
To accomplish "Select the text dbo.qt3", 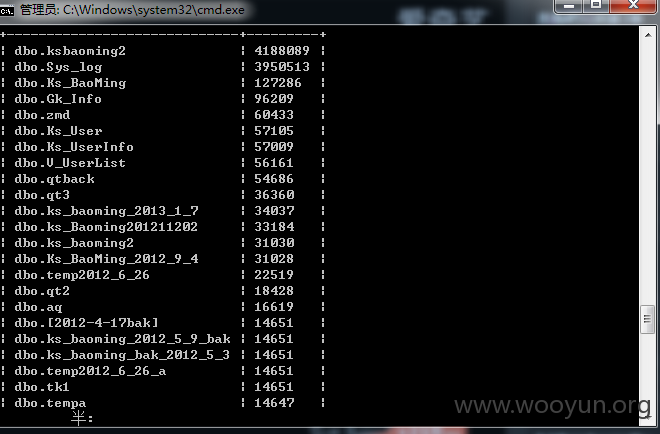I will [42, 195].
